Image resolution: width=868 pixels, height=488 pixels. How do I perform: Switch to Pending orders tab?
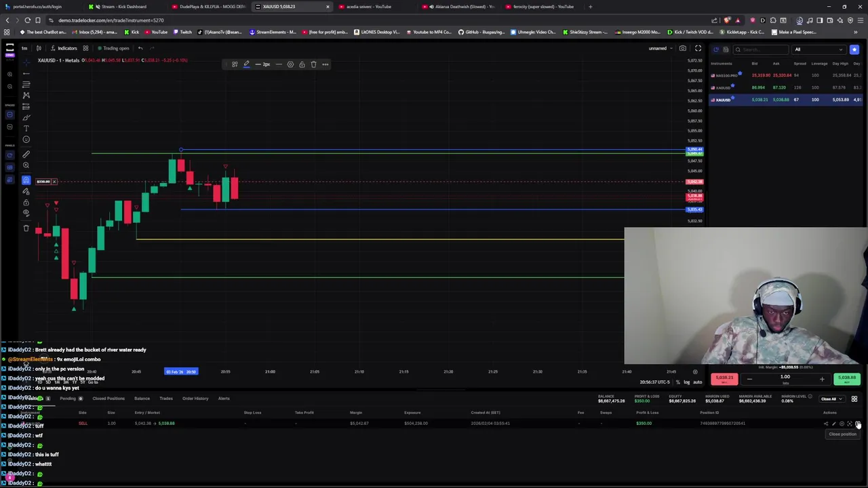coord(70,399)
